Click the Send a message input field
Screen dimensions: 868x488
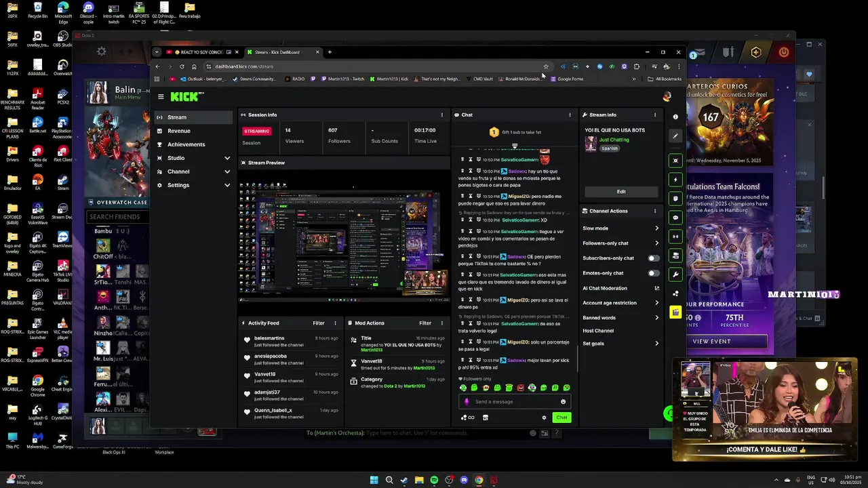point(515,401)
